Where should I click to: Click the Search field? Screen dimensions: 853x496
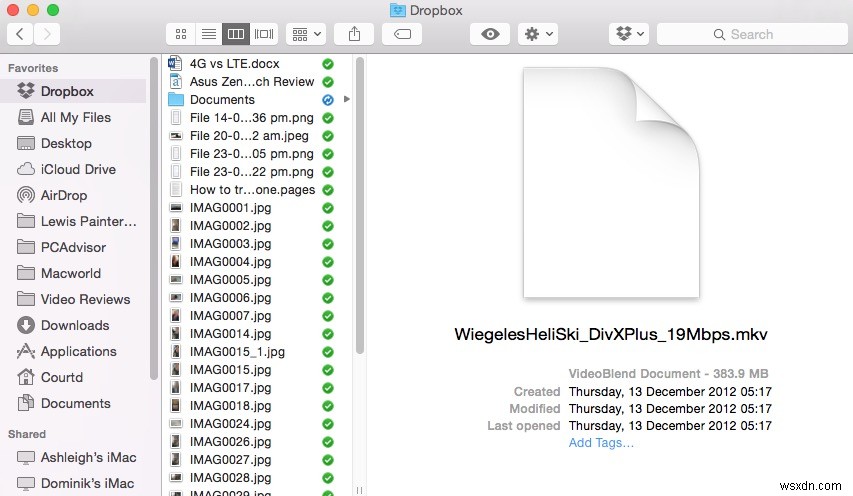pyautogui.click(x=752, y=34)
